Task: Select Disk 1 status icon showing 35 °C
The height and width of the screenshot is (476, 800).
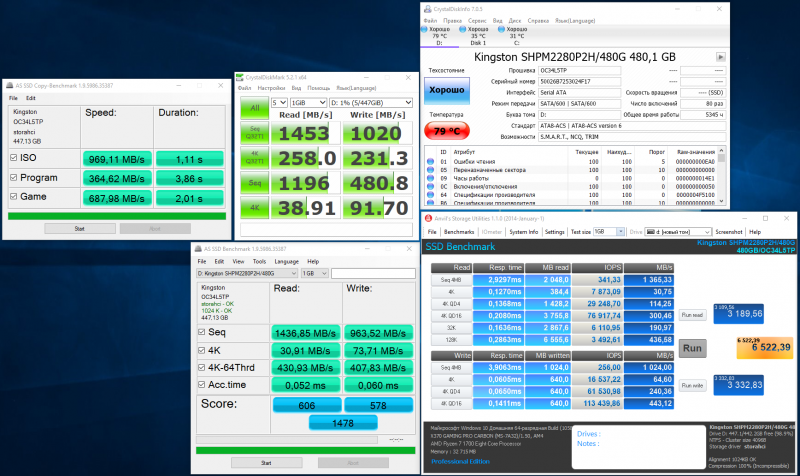Action: (462, 30)
